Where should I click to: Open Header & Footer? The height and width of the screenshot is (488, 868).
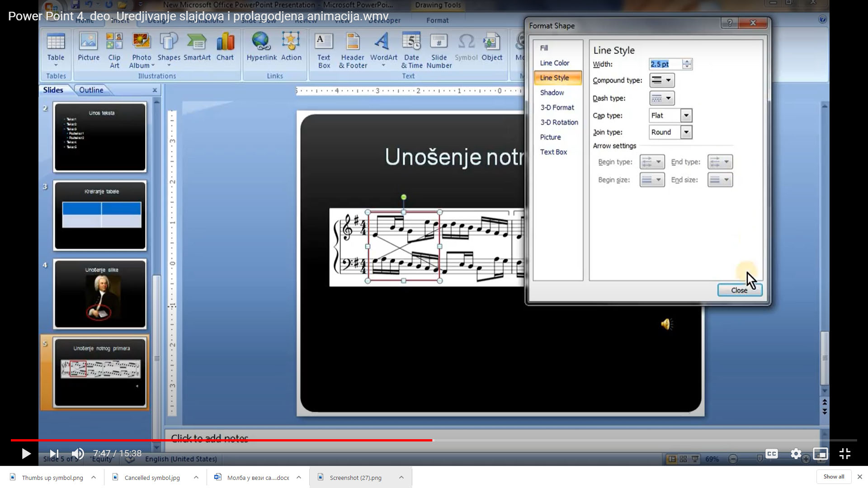353,50
